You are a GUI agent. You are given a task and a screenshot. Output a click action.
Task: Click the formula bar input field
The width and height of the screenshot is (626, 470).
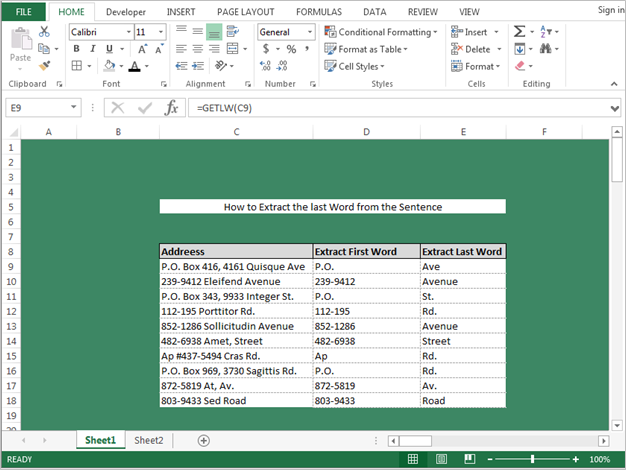[399, 108]
